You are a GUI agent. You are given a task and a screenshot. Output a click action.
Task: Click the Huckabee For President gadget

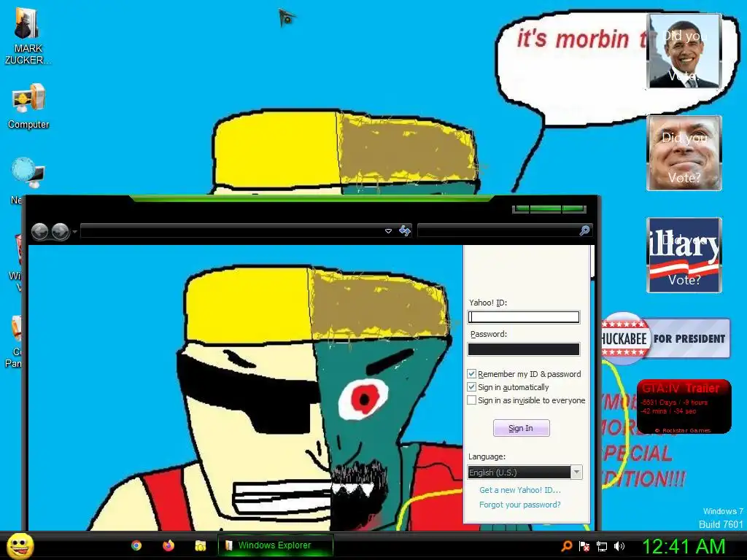(x=665, y=338)
